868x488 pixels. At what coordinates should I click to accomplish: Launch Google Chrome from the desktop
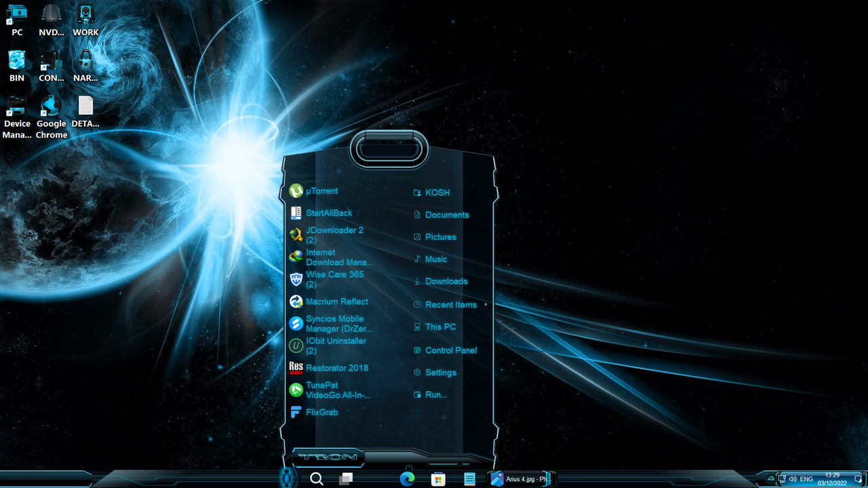[52, 117]
